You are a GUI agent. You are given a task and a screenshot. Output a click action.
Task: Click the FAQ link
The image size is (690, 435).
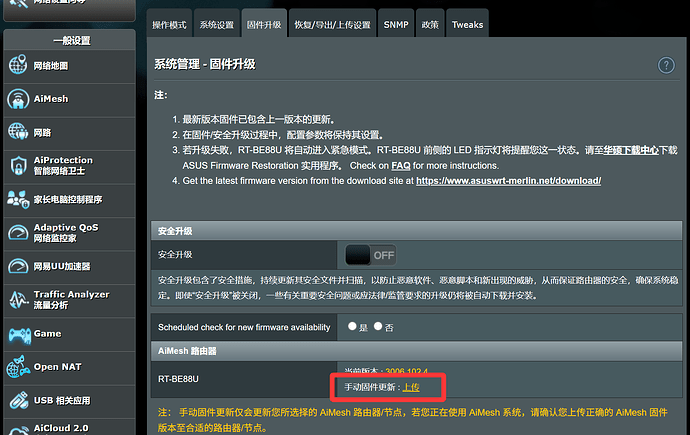[x=400, y=166]
